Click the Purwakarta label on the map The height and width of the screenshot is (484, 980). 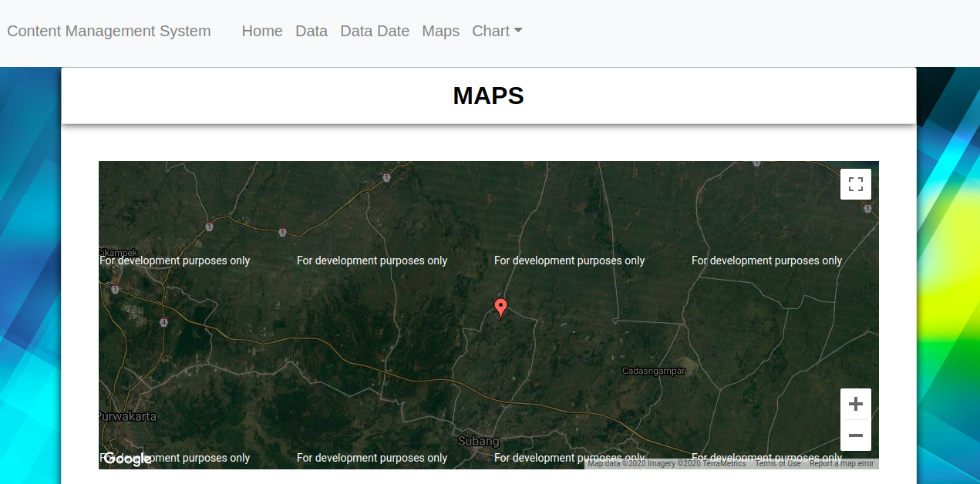point(126,415)
